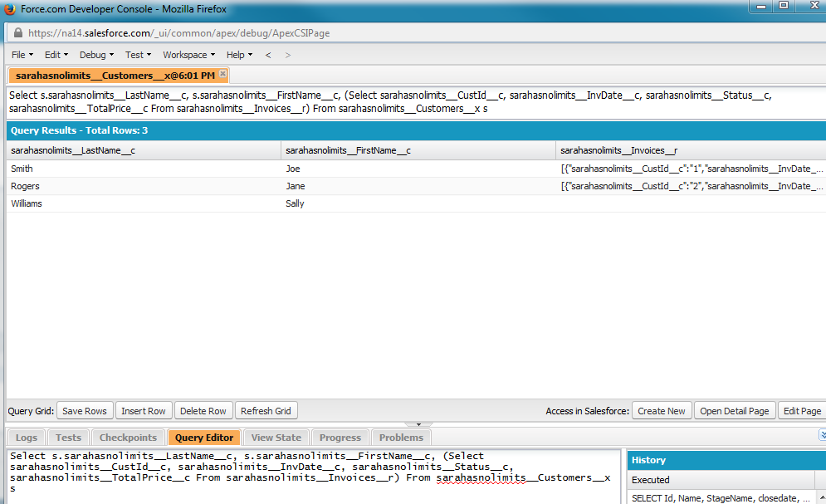
Task: Click the back arrow in menu bar
Action: pos(268,55)
